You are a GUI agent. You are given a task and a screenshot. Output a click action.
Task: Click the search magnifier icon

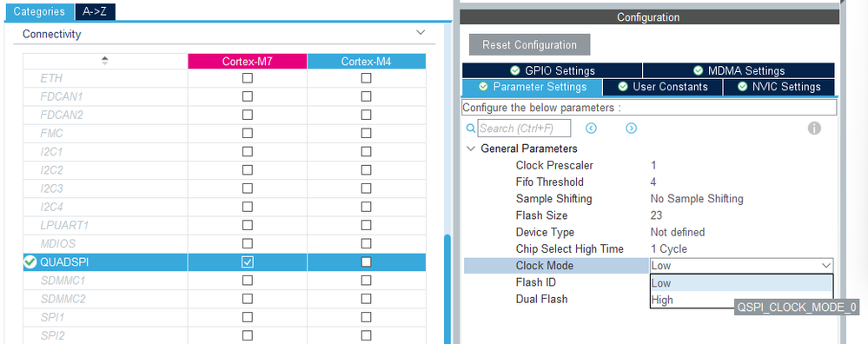click(471, 129)
